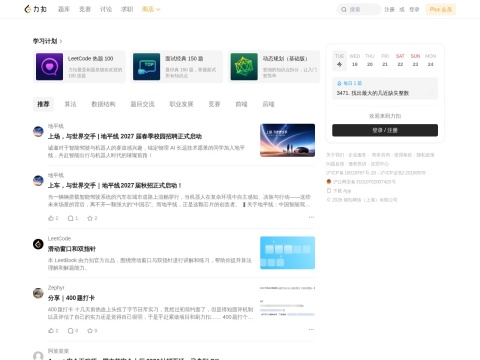The image size is (480, 360).
Task: Open comments on the 地平线 秋招 post
Action: (73, 218)
